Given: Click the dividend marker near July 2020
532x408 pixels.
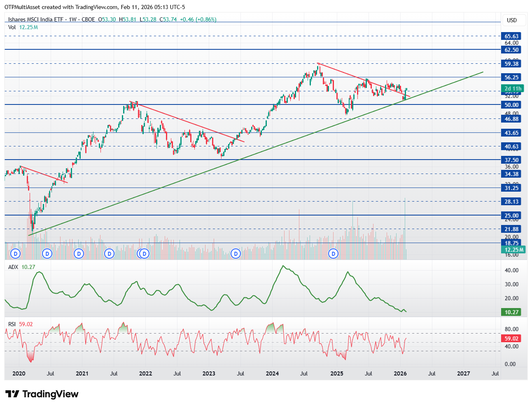Looking at the screenshot, I should point(47,254).
